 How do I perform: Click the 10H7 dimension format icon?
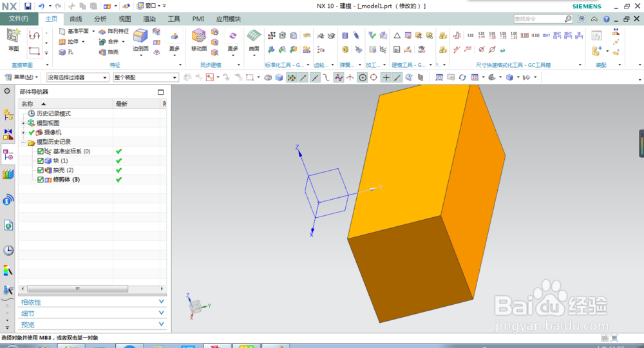546,35
